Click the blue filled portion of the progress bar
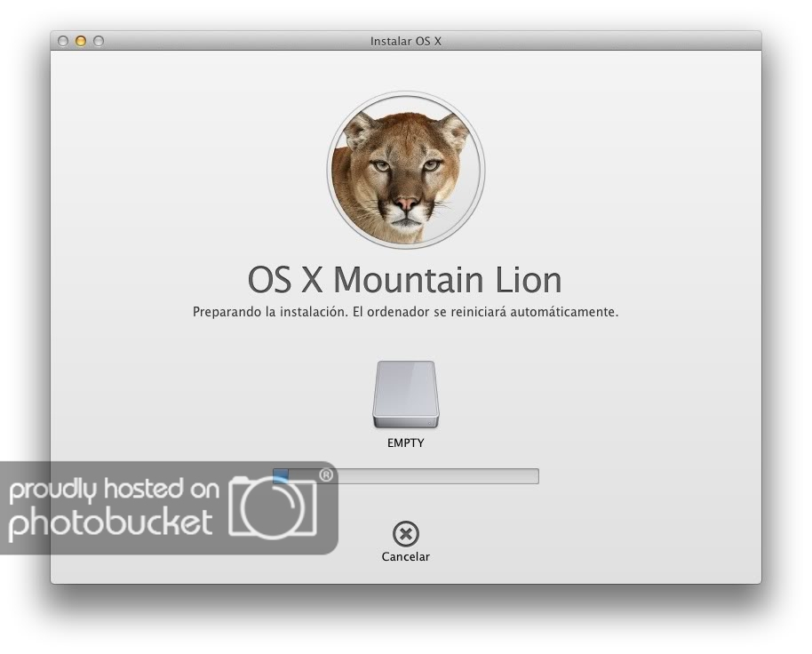The image size is (812, 654). click(281, 475)
